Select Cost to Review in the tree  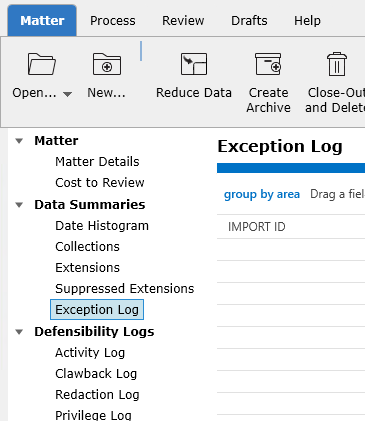(100, 183)
